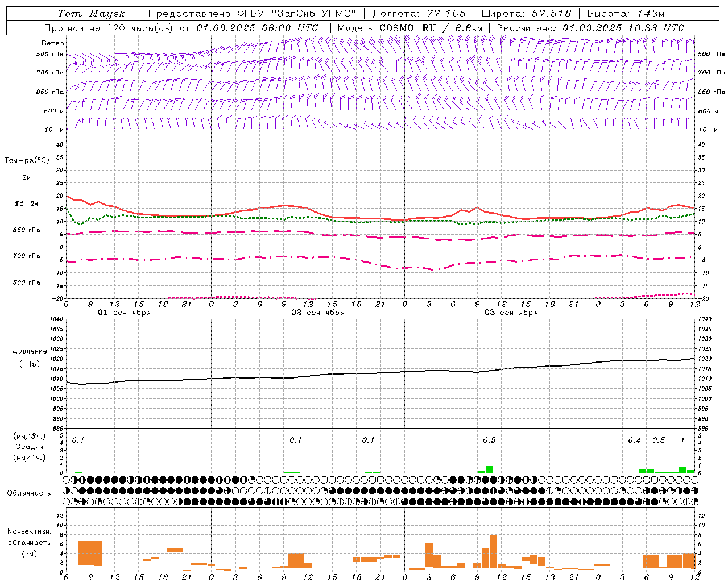The height and width of the screenshot is (582, 728).
Task: Click the Тем-ра(°C) panel label
Action: (x=27, y=161)
